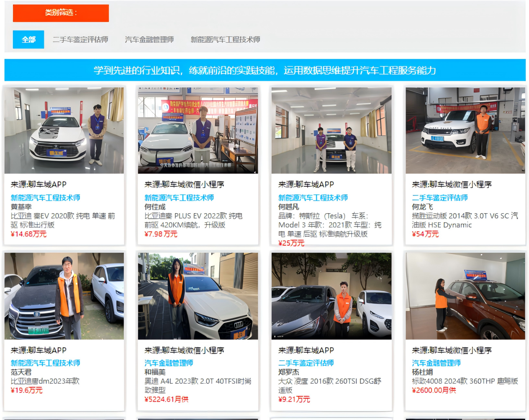The image size is (529, 420).
Task: Switch to 二手车鉴定评估师 category tab
Action: [80, 40]
